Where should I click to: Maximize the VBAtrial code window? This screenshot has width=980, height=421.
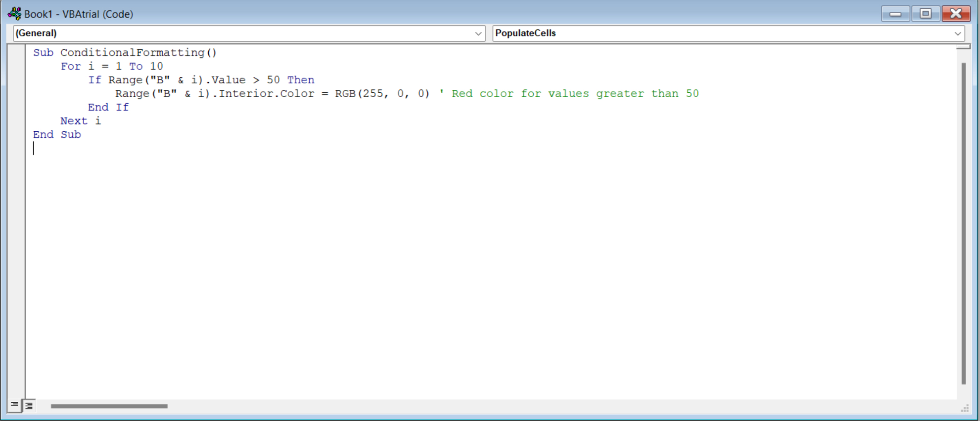(925, 14)
